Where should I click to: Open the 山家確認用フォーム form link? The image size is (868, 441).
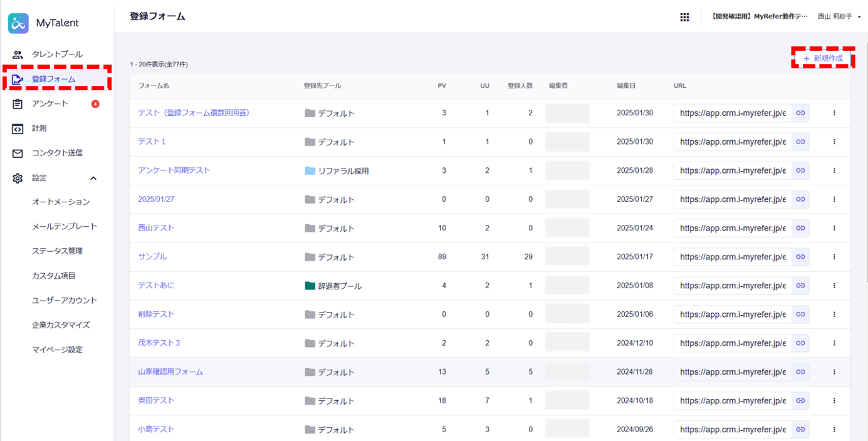click(170, 372)
